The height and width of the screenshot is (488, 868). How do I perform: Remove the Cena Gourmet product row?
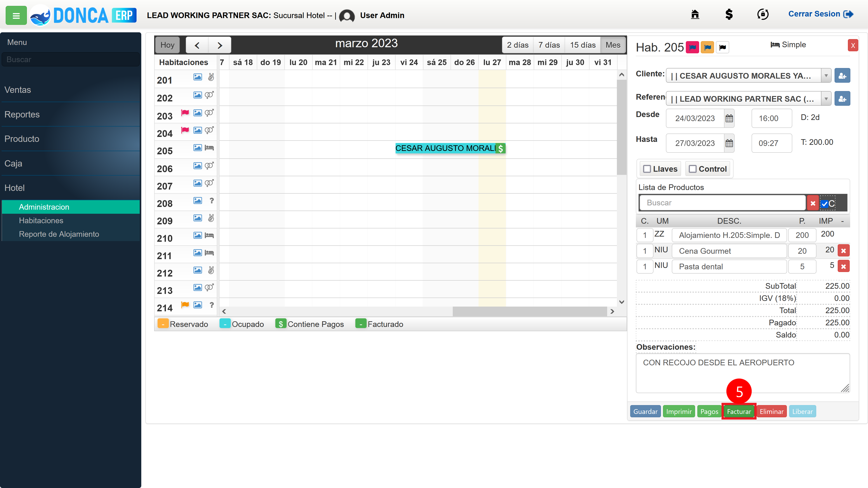pyautogui.click(x=843, y=251)
